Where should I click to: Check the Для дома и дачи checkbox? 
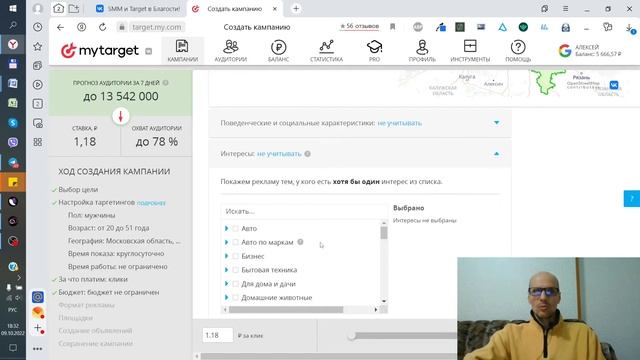point(236,284)
